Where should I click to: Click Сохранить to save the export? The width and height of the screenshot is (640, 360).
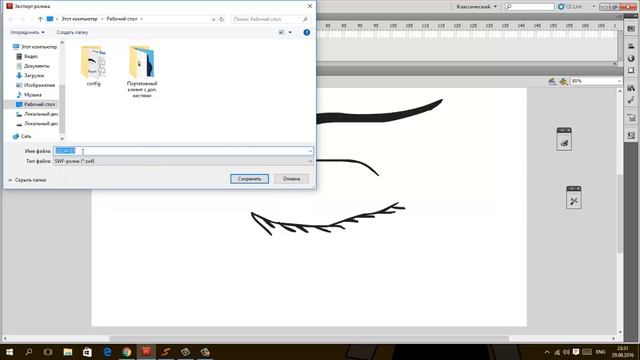249,179
